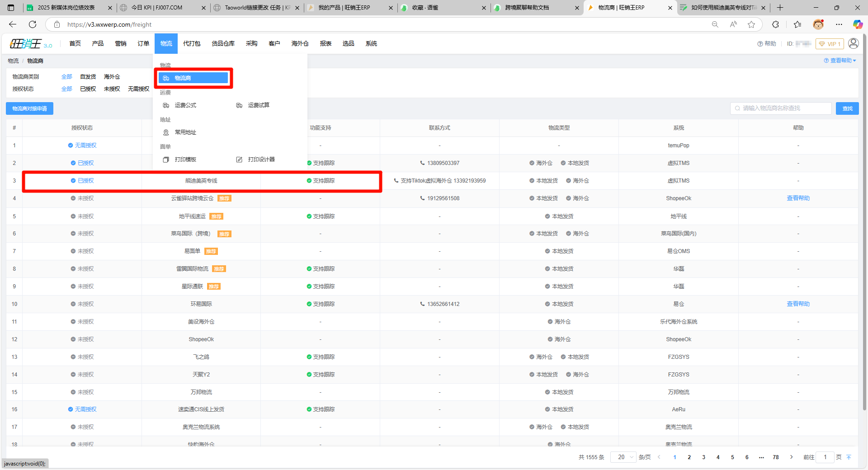This screenshot has height=470, width=868.
Task: Open 打印设计器 in logistics dropdown
Action: click(x=256, y=160)
